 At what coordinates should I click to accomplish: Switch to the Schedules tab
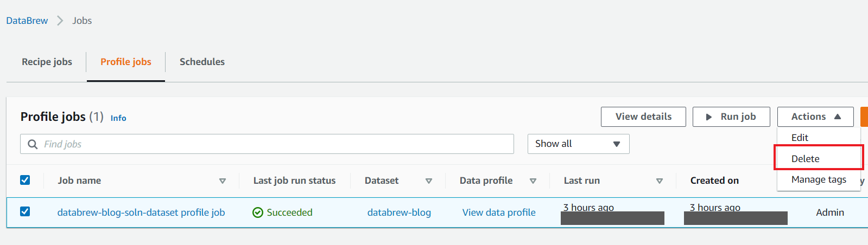(202, 62)
